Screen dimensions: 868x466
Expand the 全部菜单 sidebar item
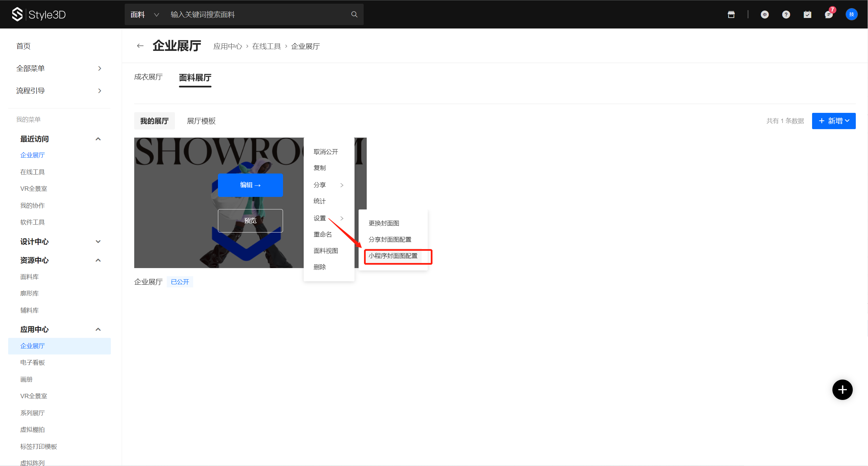click(59, 68)
